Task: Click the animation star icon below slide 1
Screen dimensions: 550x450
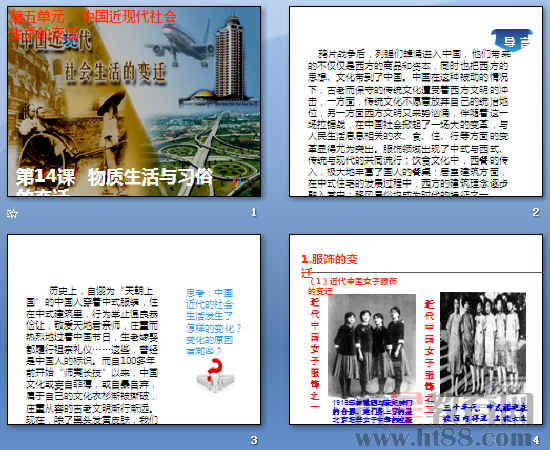Action: pos(12,213)
